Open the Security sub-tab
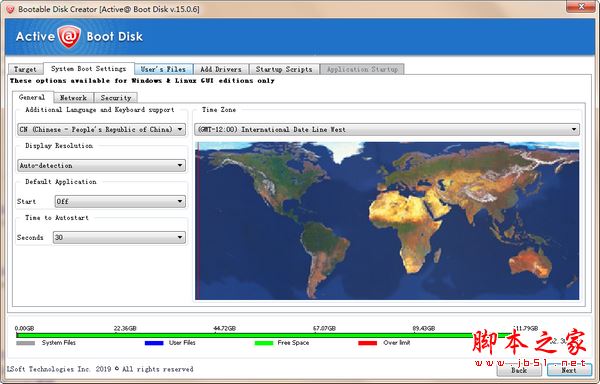Image resolution: width=600 pixels, height=384 pixels. [x=116, y=98]
